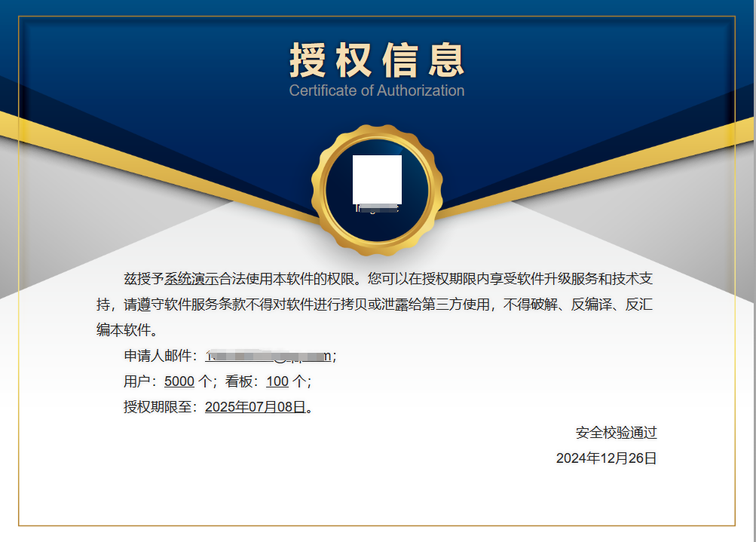This screenshot has width=756, height=542.
Task: Click the 编本软件 text ending the paragraph
Action: point(124,330)
